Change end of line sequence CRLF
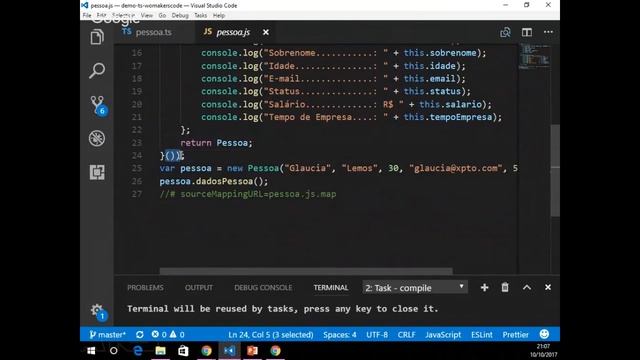640x360 pixels. tap(407, 335)
